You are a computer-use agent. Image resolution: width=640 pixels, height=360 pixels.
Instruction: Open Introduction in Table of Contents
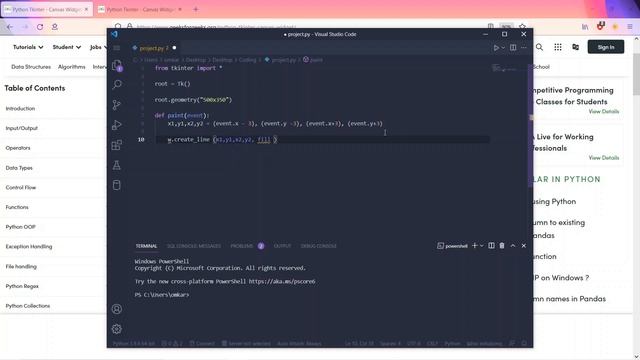click(20, 109)
